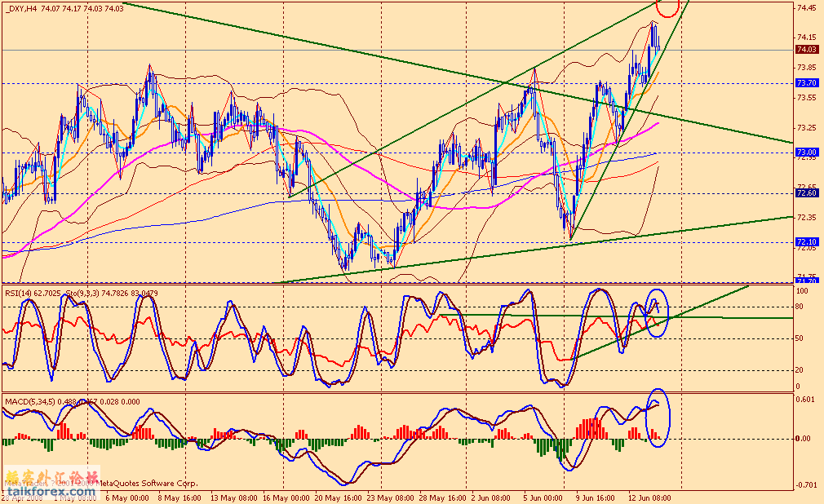Select the blue 72.10 level tag

pyautogui.click(x=806, y=241)
